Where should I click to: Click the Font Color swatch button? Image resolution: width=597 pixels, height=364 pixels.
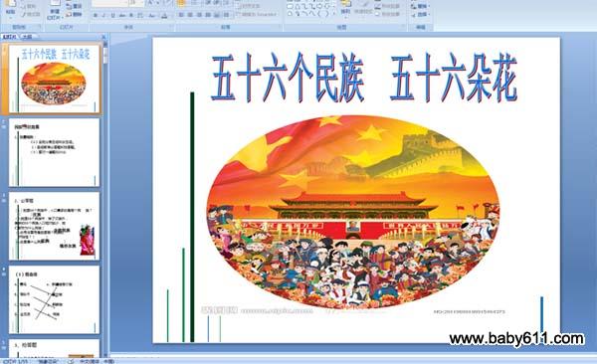(x=164, y=16)
